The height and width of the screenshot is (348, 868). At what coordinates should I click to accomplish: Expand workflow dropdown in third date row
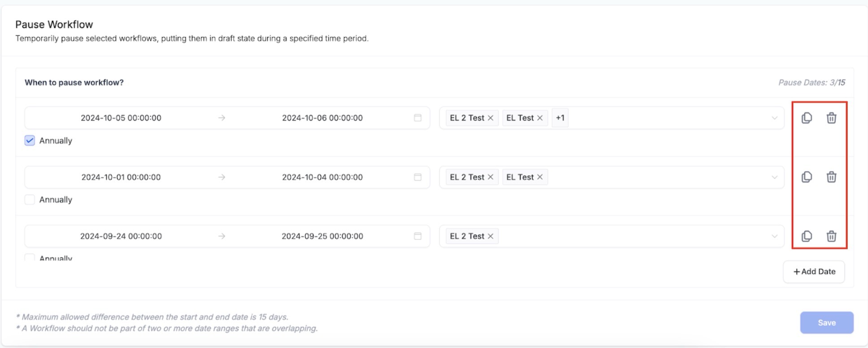tap(774, 236)
